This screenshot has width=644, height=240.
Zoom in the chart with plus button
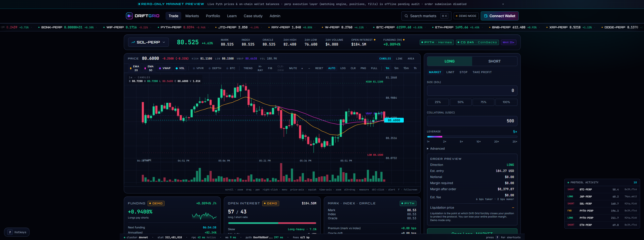[x=302, y=68]
